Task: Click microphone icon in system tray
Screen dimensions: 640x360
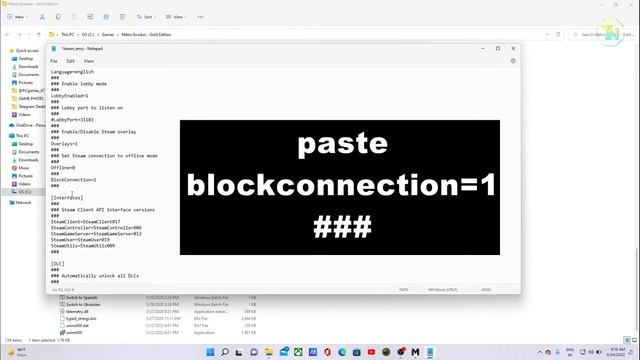Action: click(x=557, y=352)
